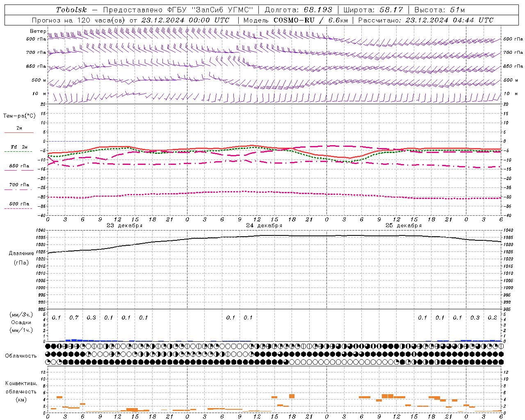Select the 0.2 precipitation value
This screenshot has height=420, width=525.
pos(492,318)
